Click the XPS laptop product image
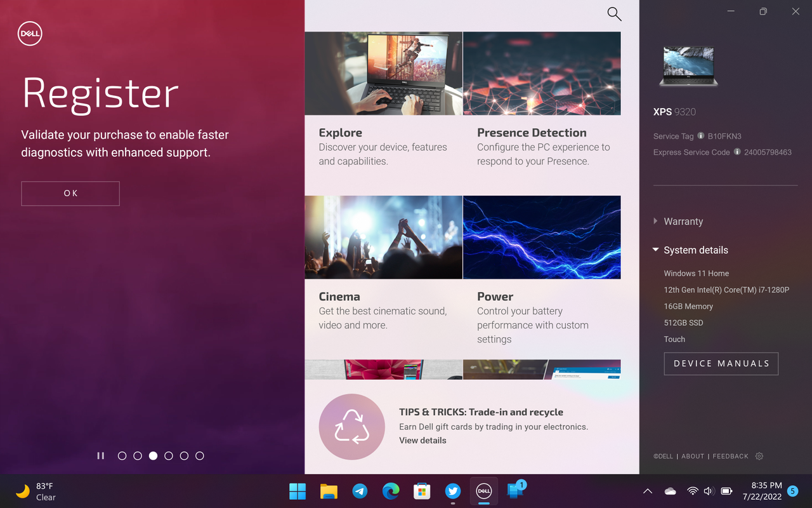The width and height of the screenshot is (812, 508). click(x=688, y=66)
